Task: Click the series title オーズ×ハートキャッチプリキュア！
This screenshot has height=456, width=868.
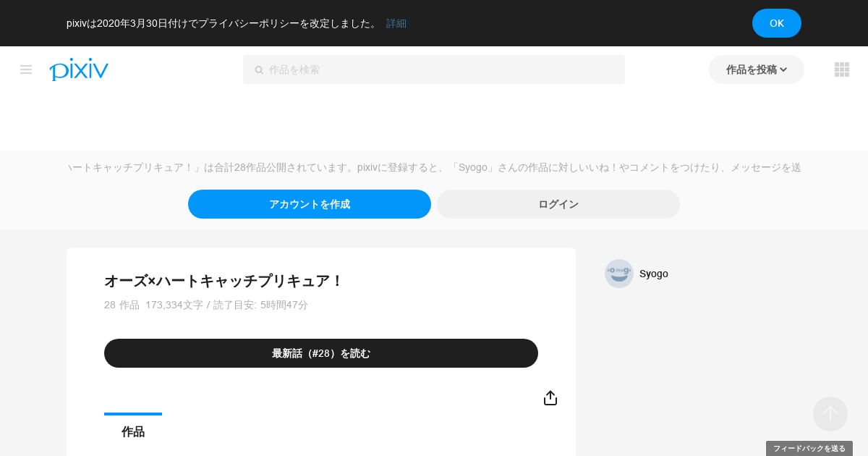Action: click(x=224, y=281)
